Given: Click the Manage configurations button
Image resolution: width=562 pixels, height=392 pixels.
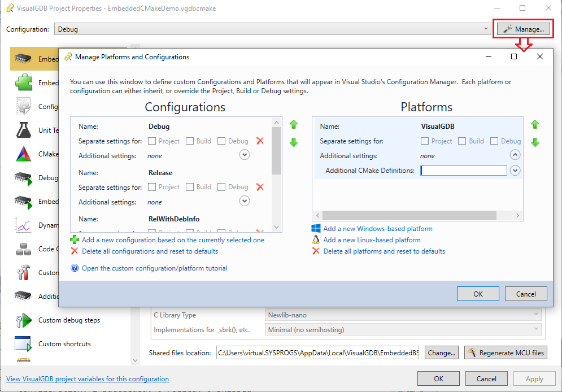Looking at the screenshot, I should [x=523, y=29].
